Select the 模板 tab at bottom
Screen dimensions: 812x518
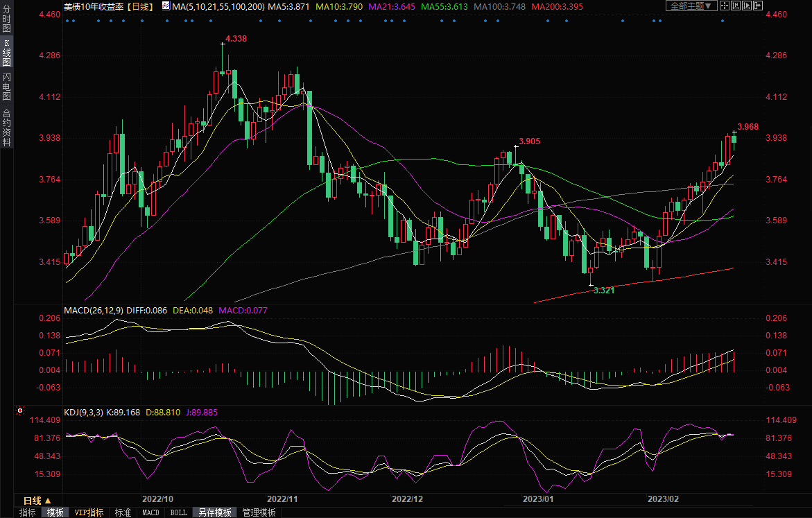coord(55,513)
